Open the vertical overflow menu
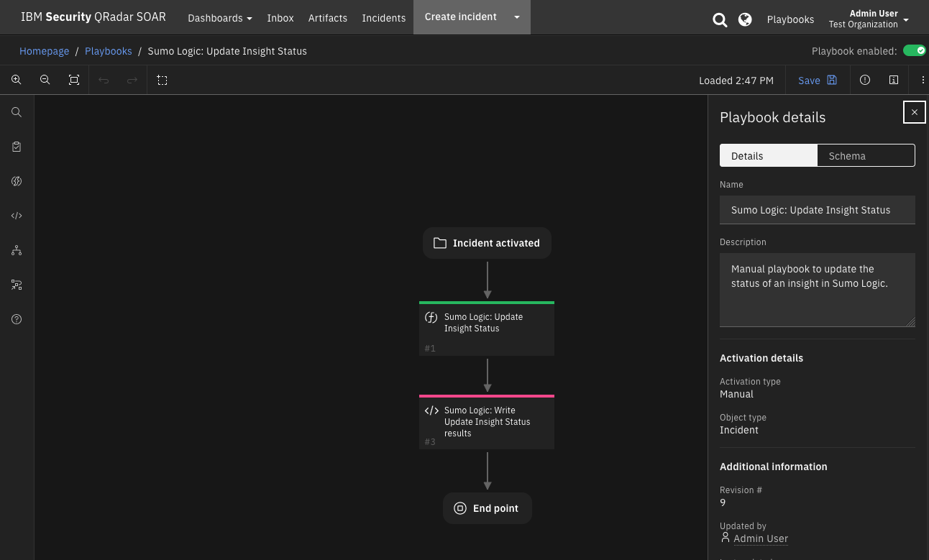Screen dimensions: 929x560 click(x=923, y=80)
